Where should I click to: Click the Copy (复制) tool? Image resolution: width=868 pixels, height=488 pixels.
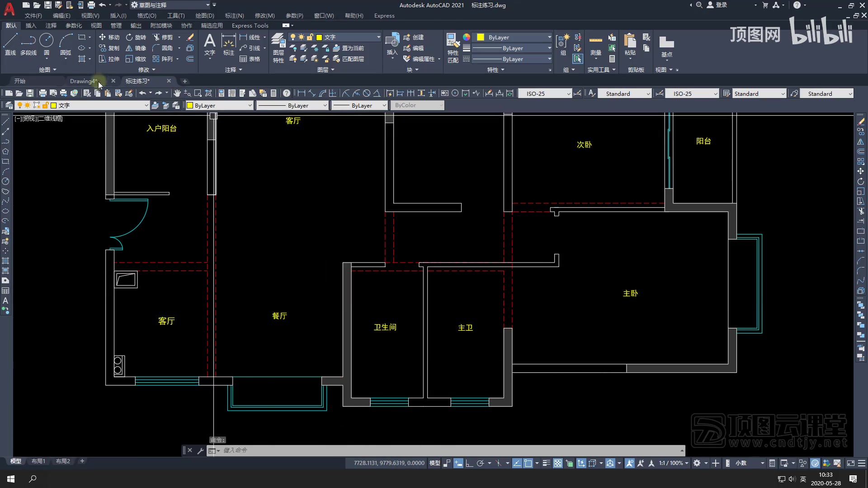109,48
